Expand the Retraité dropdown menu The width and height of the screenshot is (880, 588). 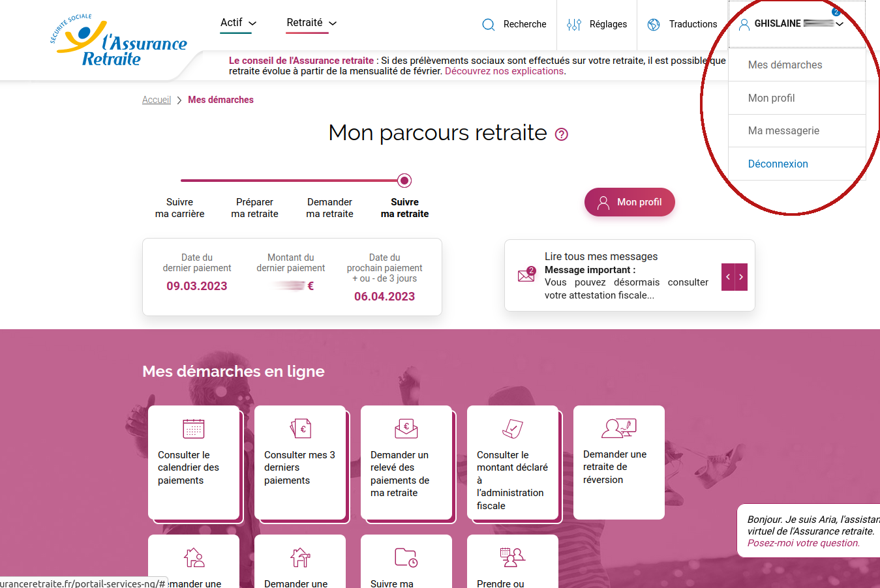point(312,23)
